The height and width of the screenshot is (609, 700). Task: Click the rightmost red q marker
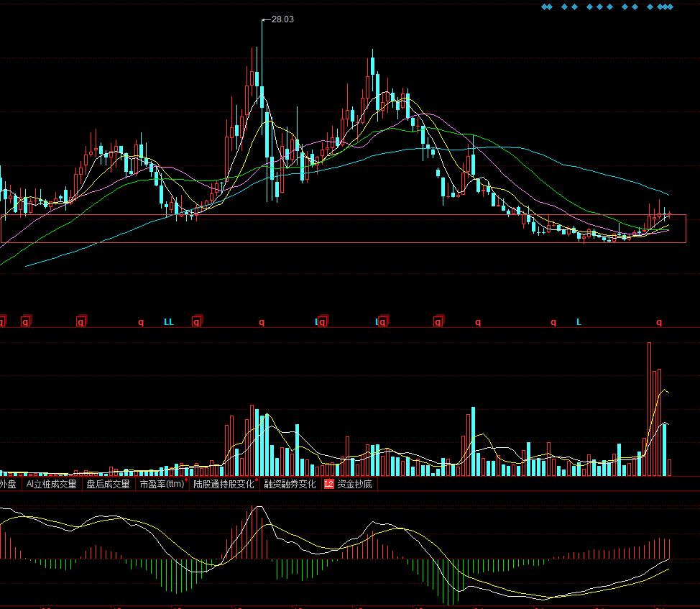(x=659, y=322)
